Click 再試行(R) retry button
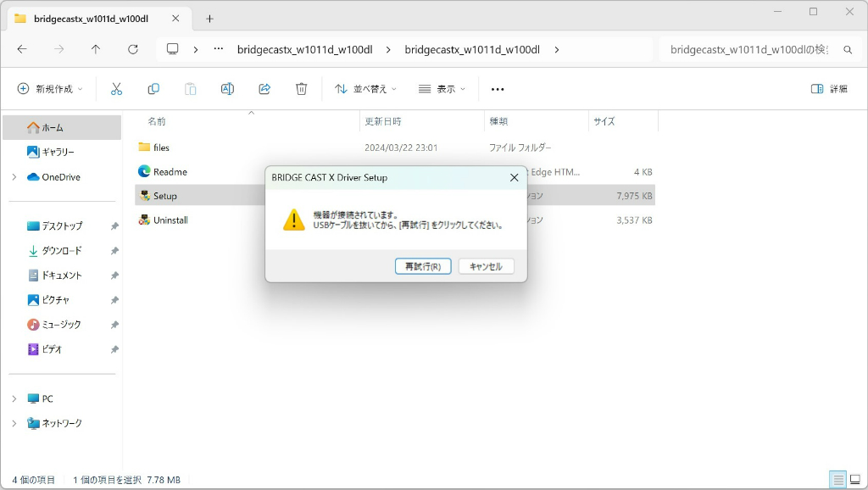The width and height of the screenshot is (868, 490). (423, 266)
